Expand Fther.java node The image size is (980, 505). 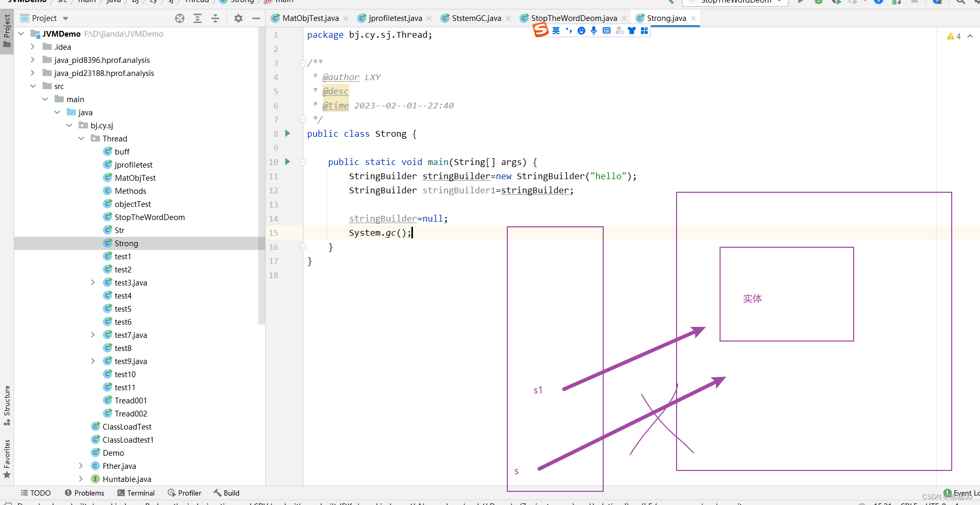[81, 466]
